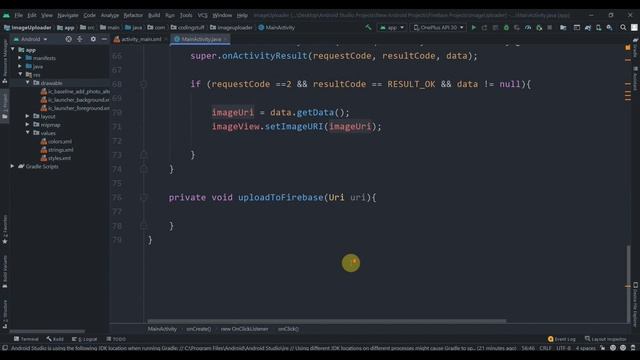Collapse the drawable folder
Screen dimensions: 640x360
pos(28,83)
